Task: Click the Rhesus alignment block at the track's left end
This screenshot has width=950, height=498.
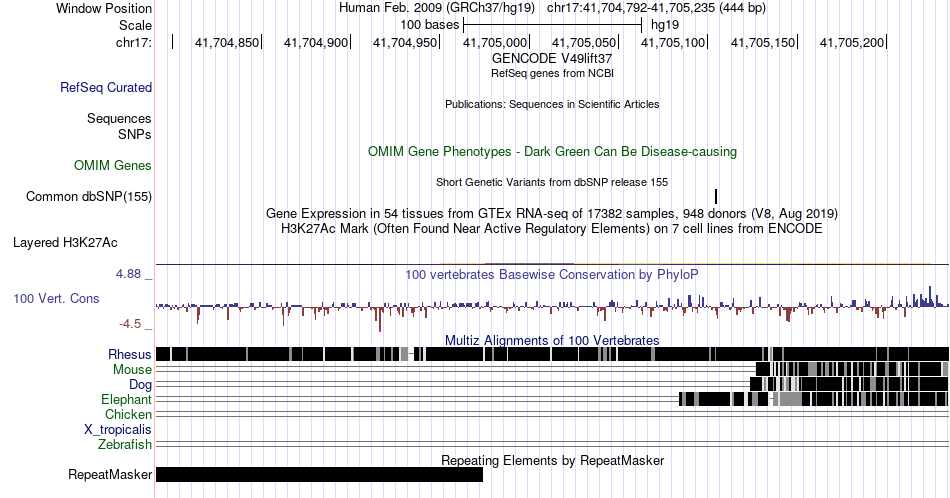Action: (x=163, y=354)
